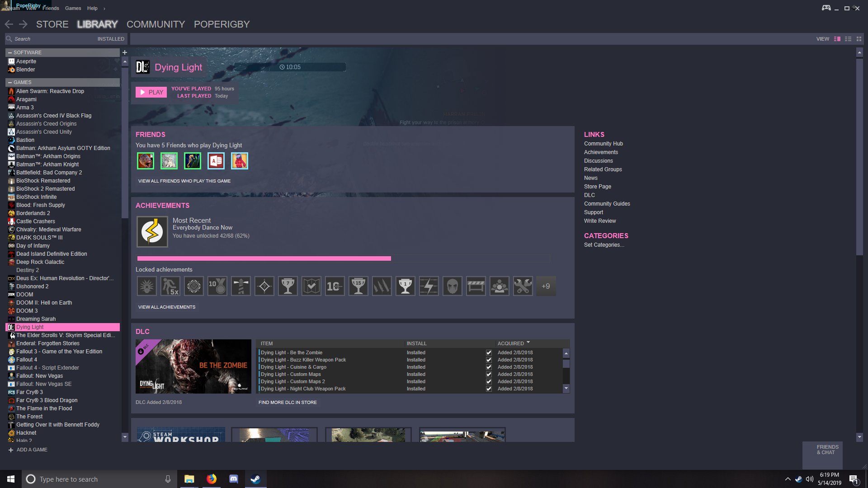This screenshot has height=488, width=868.
Task: Select the grid view icon
Action: coord(859,39)
